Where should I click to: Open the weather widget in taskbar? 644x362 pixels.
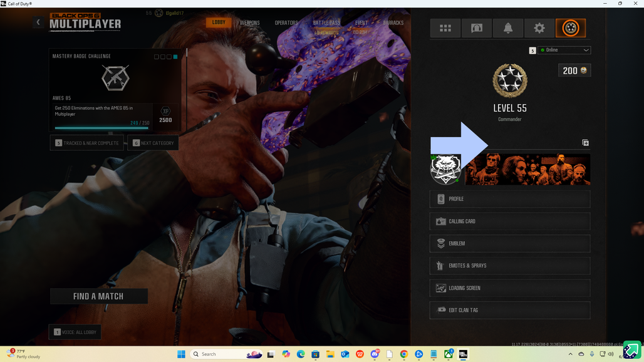coord(24,354)
